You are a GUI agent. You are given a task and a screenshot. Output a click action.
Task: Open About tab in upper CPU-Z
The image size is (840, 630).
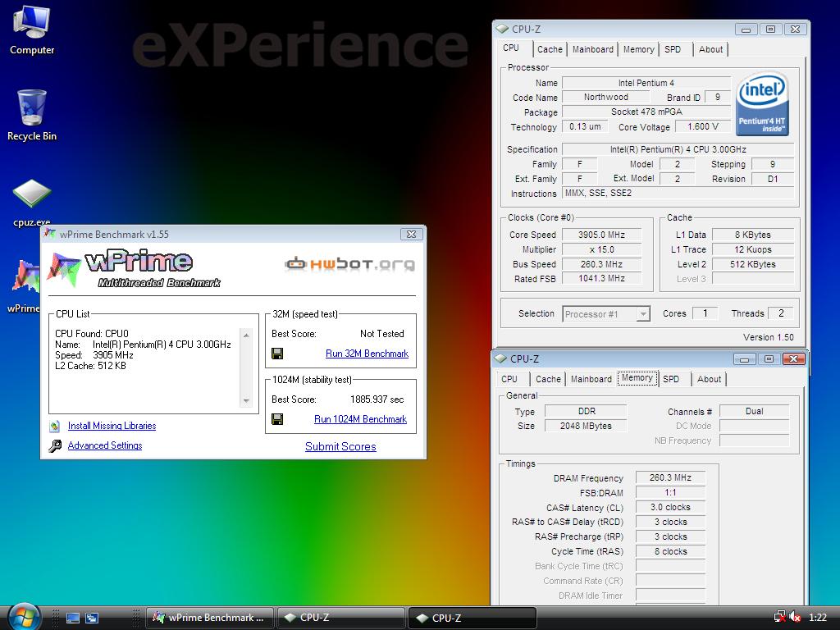710,49
